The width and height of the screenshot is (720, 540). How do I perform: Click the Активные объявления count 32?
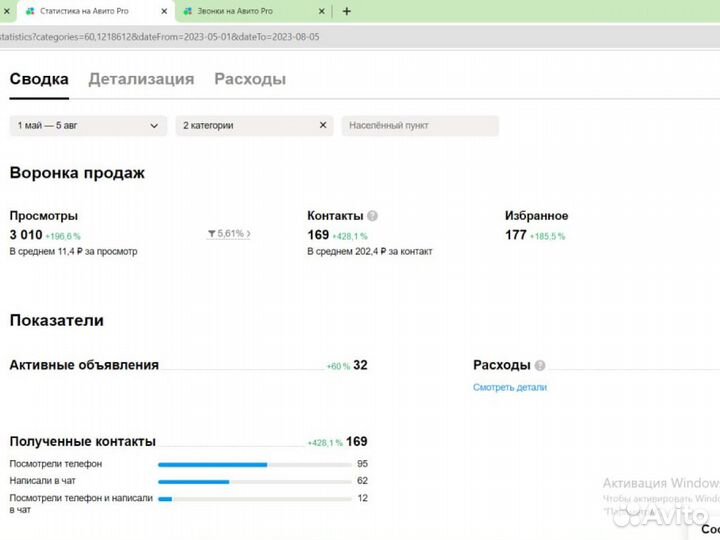[360, 365]
